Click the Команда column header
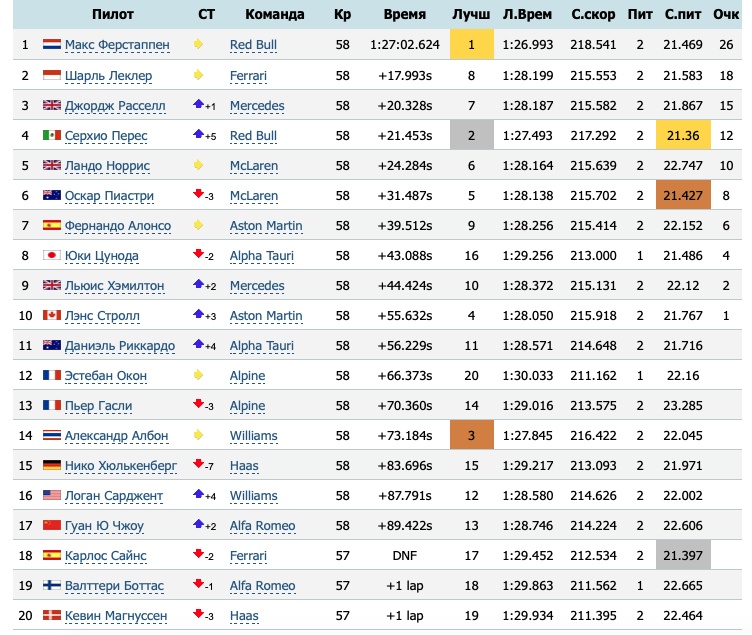Viewport: 752px width, 635px height. pos(275,14)
